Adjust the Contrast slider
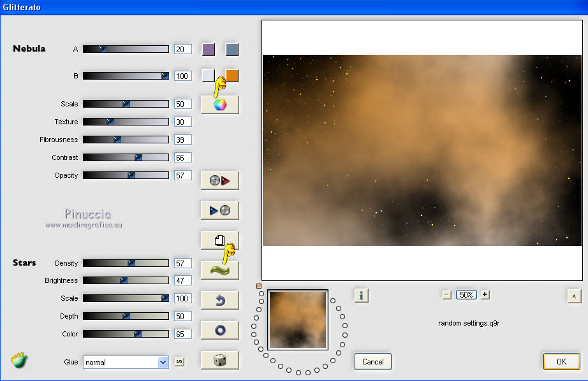Image resolution: width=588 pixels, height=381 pixels. [126, 157]
